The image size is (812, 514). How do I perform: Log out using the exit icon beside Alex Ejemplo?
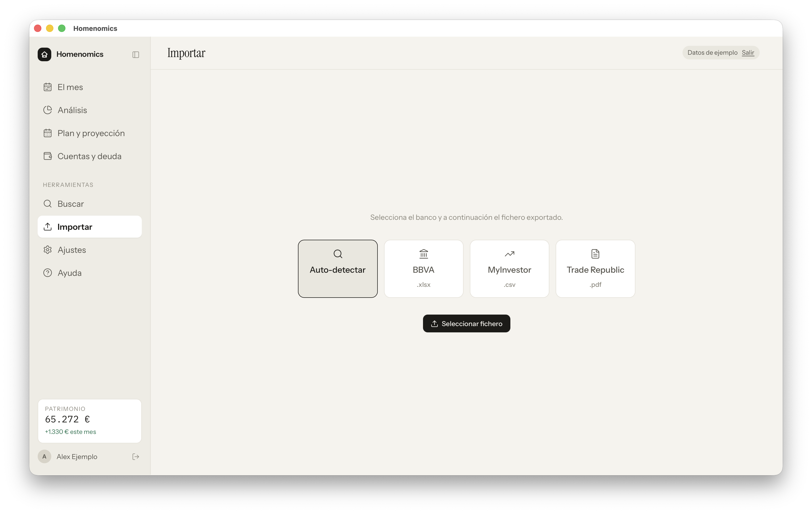coord(136,457)
